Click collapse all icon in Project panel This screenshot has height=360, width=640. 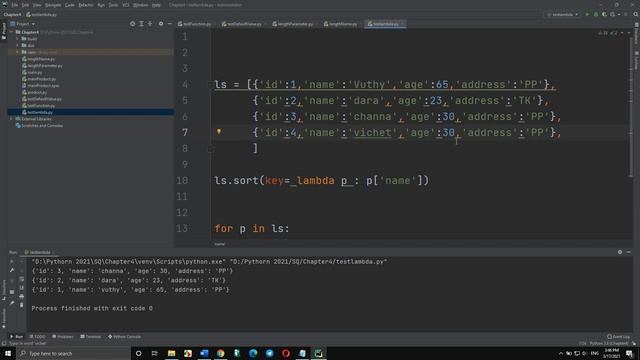click(150, 24)
